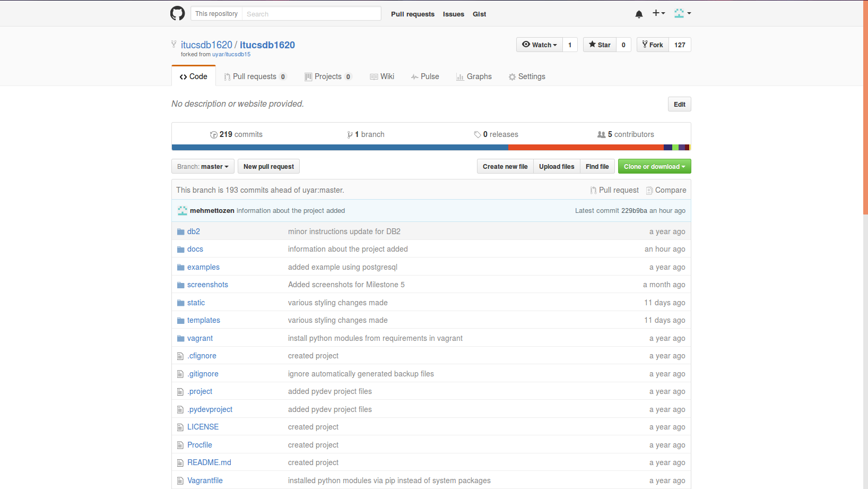
Task: Click the blue segment of language bar
Action: tap(340, 147)
